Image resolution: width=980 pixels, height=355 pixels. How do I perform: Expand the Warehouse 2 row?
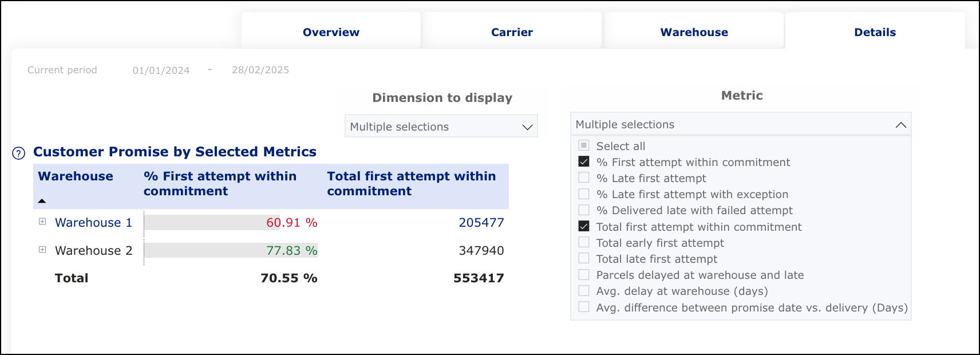(42, 250)
